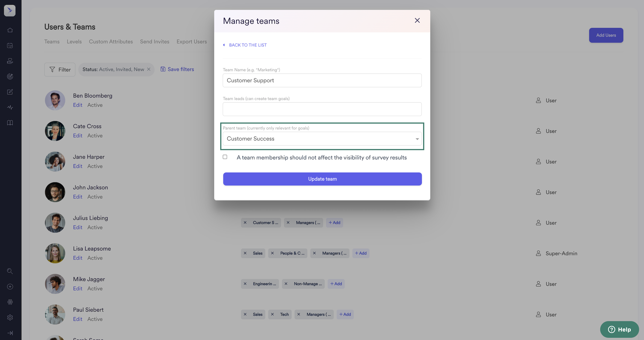Open the Send Invites tab

click(x=154, y=42)
